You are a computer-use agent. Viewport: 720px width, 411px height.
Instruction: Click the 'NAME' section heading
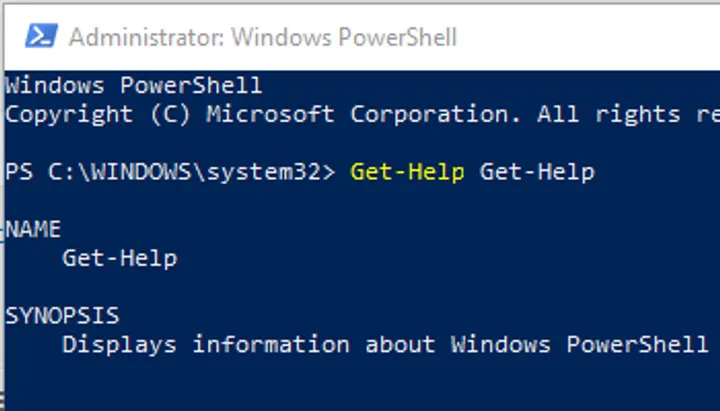click(x=33, y=229)
